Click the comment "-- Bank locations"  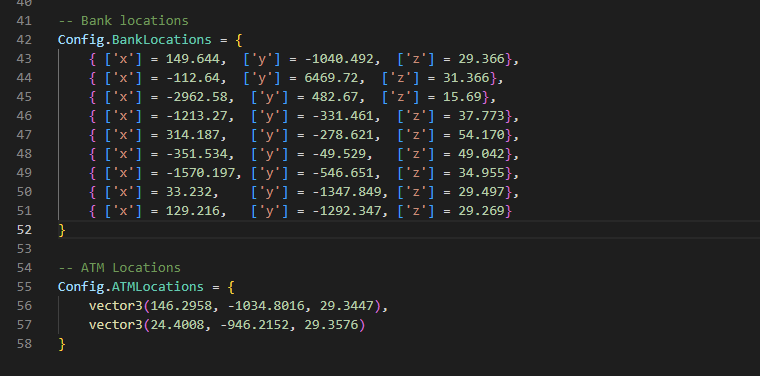[x=123, y=21]
